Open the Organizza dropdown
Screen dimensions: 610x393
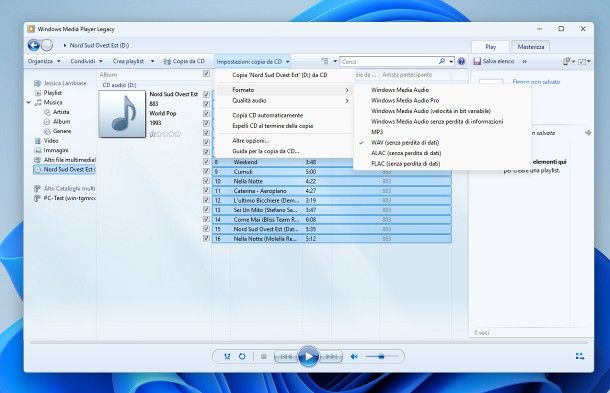(44, 61)
